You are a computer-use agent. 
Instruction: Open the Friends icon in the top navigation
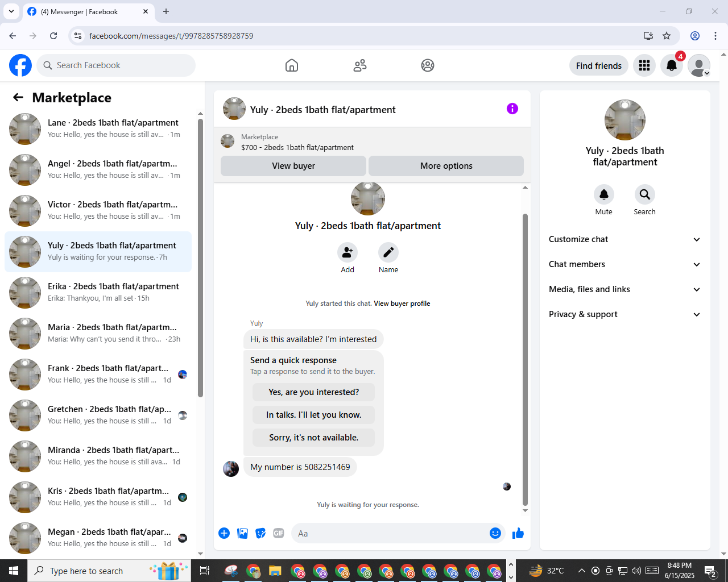(x=360, y=65)
